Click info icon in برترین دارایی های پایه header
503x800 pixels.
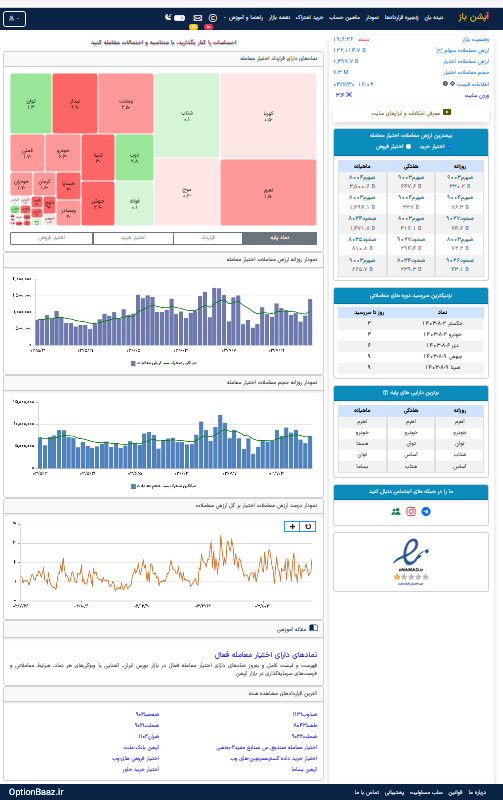[x=385, y=393]
